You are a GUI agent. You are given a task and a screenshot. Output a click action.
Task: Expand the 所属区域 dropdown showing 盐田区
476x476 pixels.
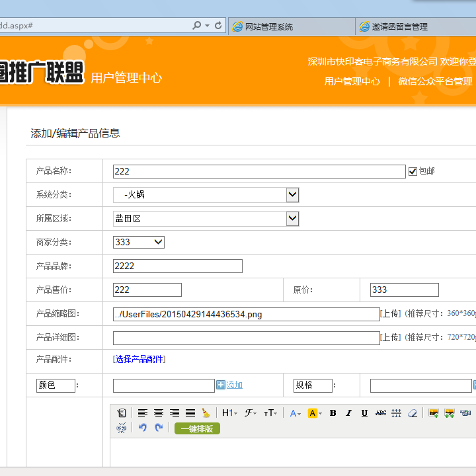[x=292, y=219]
